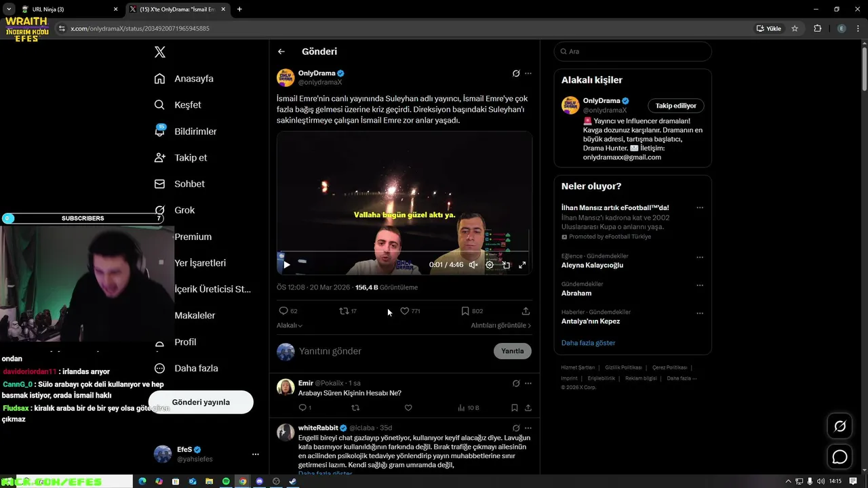Open more options on whiteRabbit's reply
The width and height of the screenshot is (868, 488).
tap(528, 428)
